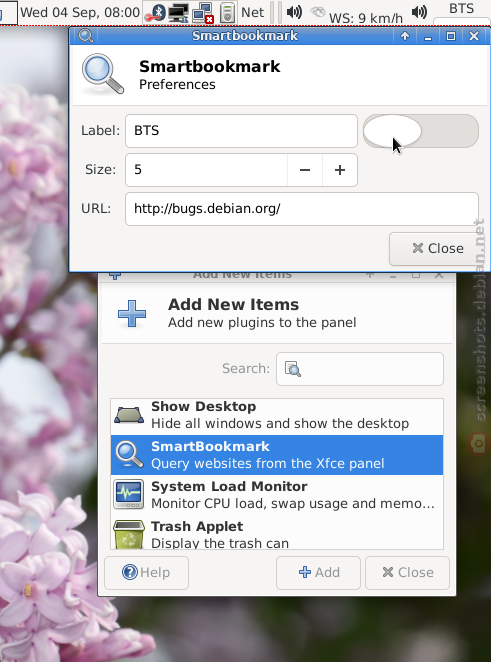This screenshot has height=662, width=491.
Task: Click the Net label in the panel
Action: point(252,12)
